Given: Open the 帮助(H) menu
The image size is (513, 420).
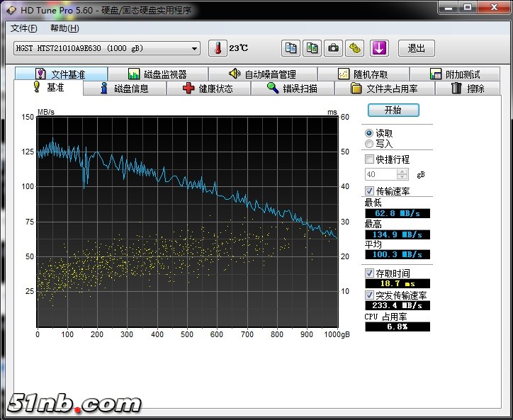Looking at the screenshot, I should [64, 28].
